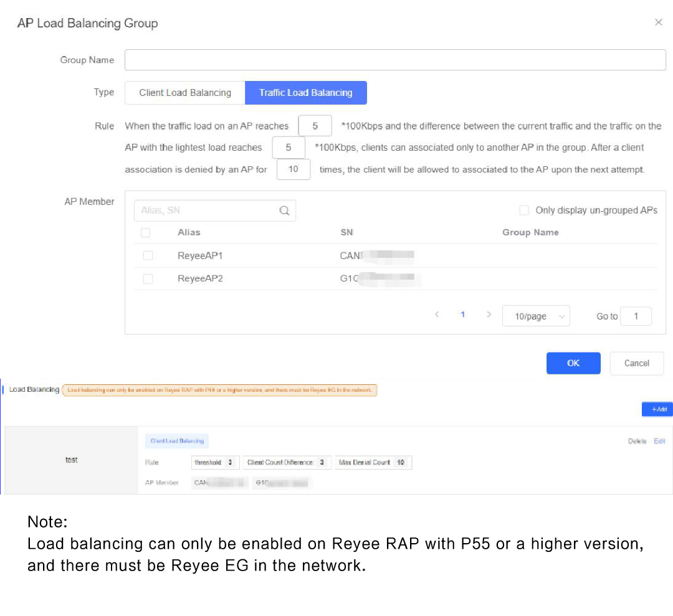Click the traffic load threshold field
The height and width of the screenshot is (616, 673).
[x=315, y=126]
